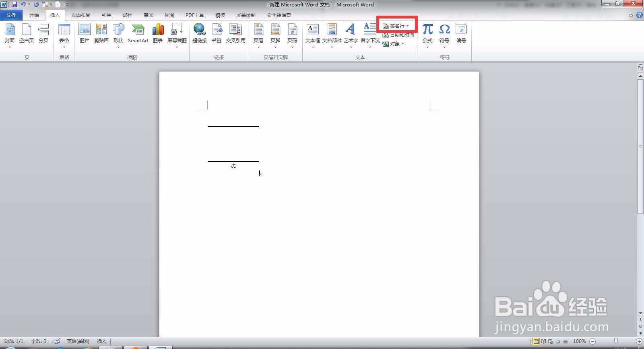Open the footer (页脚) gallery

click(x=275, y=36)
